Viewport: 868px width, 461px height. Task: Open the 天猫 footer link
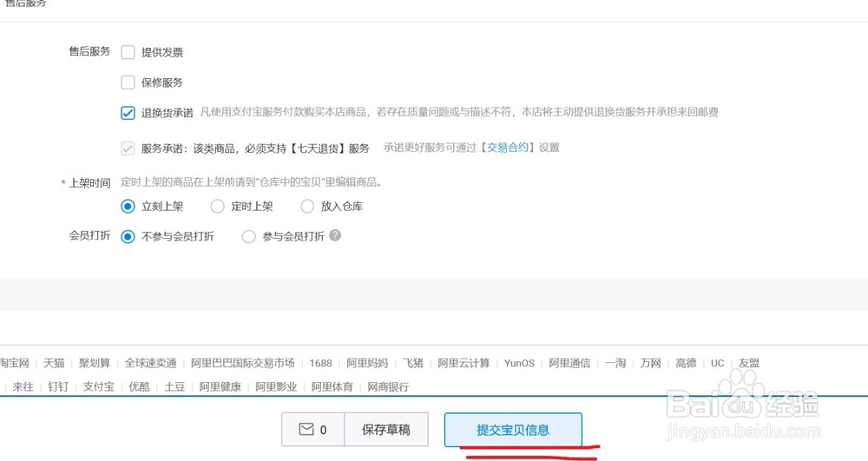click(54, 363)
